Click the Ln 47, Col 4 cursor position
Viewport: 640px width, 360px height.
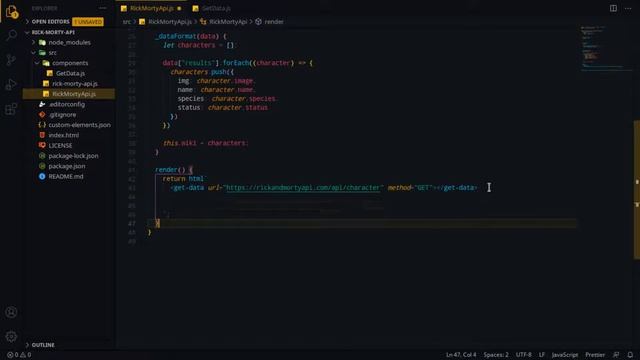tap(461, 355)
